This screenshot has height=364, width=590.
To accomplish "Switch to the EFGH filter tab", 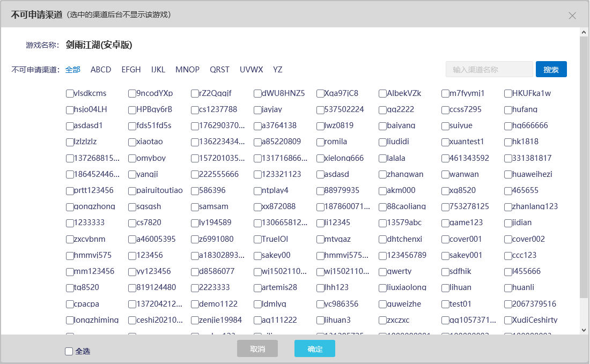I will [x=131, y=70].
